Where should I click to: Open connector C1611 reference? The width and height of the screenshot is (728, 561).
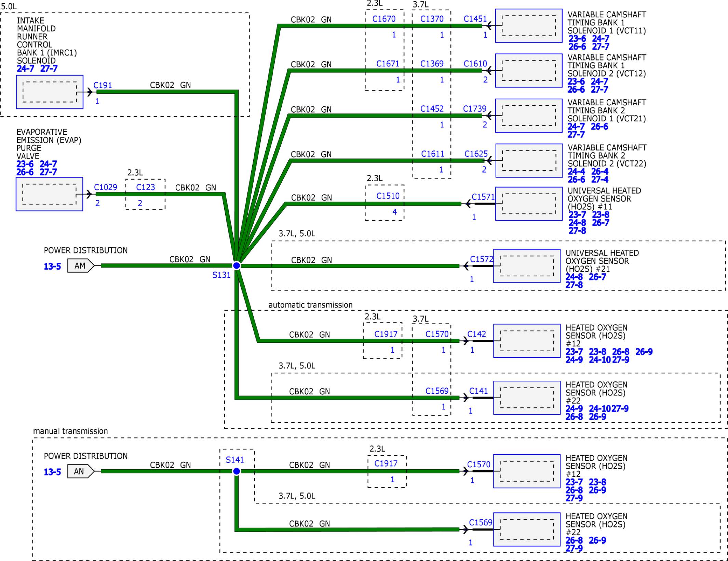pyautogui.click(x=433, y=154)
